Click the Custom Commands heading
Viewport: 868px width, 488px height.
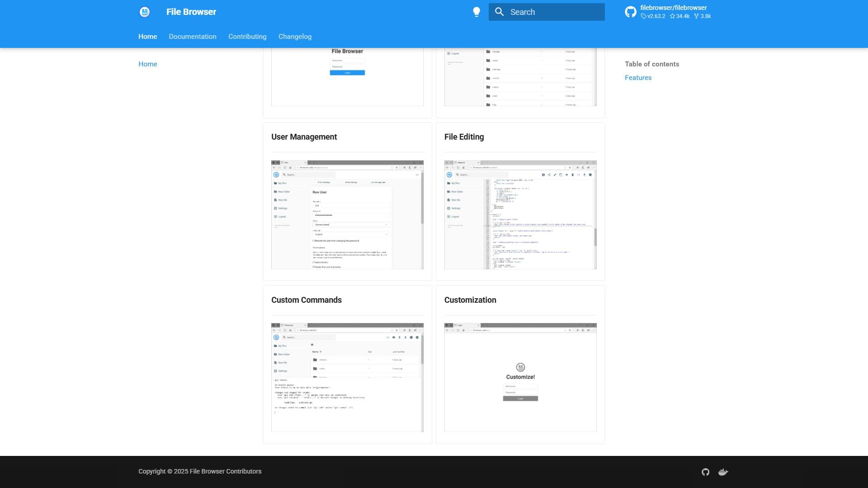click(307, 300)
